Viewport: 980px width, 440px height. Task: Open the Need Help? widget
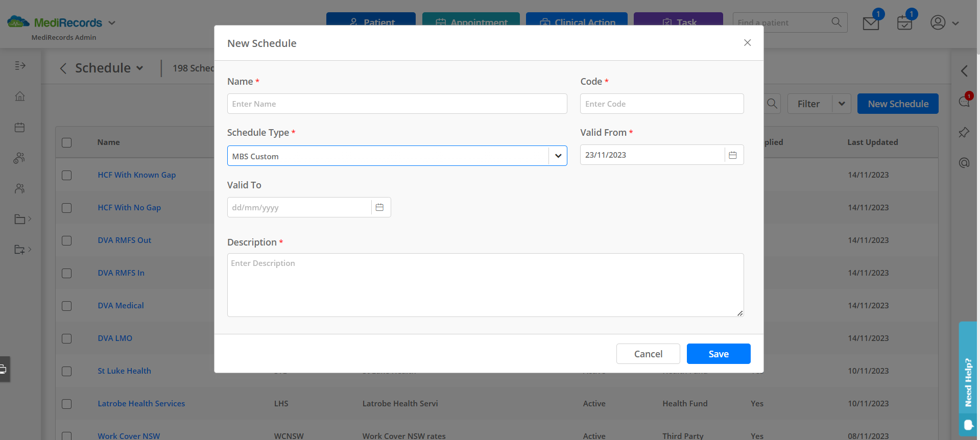(x=968, y=379)
